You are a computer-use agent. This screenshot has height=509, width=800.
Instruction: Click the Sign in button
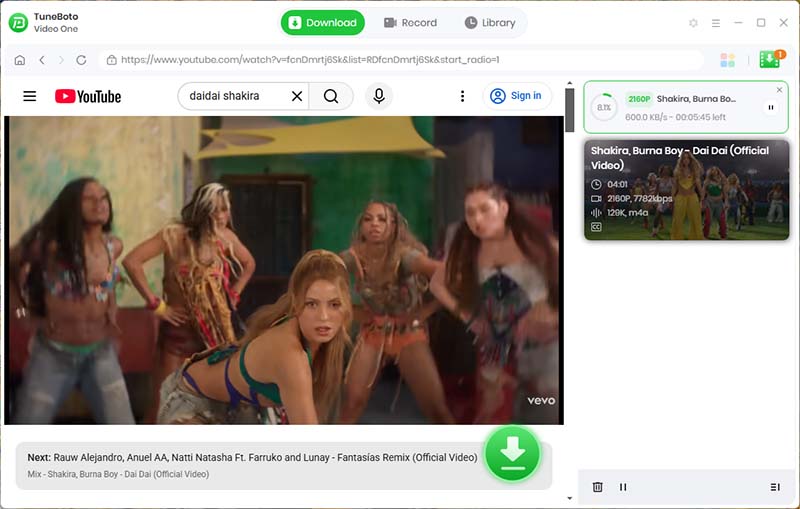point(516,96)
